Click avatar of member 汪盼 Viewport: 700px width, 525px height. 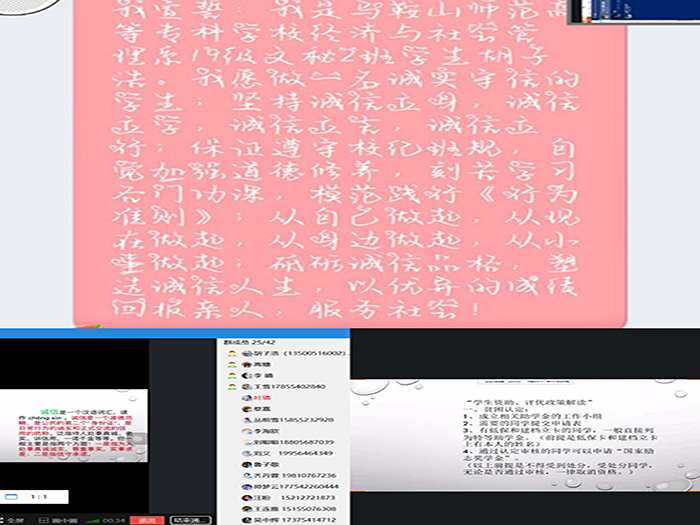coord(247,497)
